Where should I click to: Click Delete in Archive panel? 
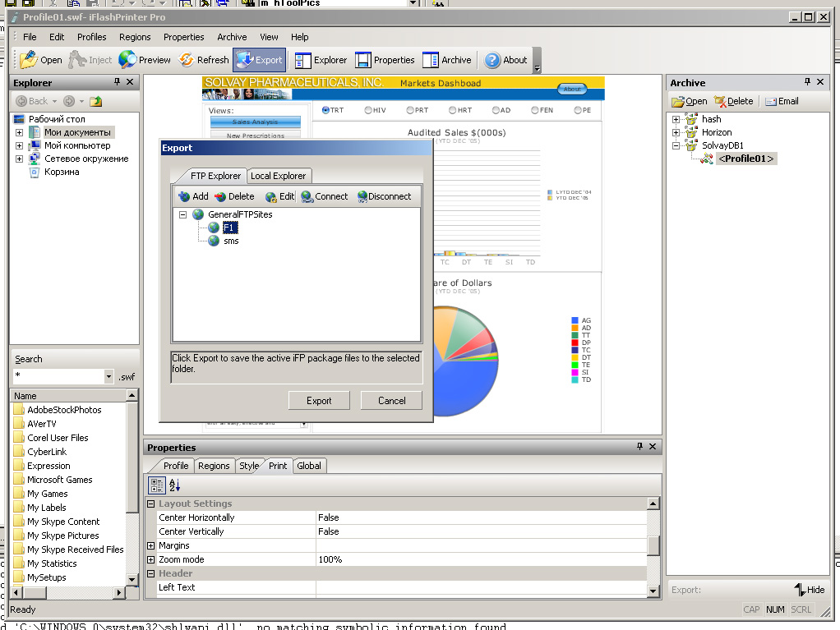click(733, 101)
